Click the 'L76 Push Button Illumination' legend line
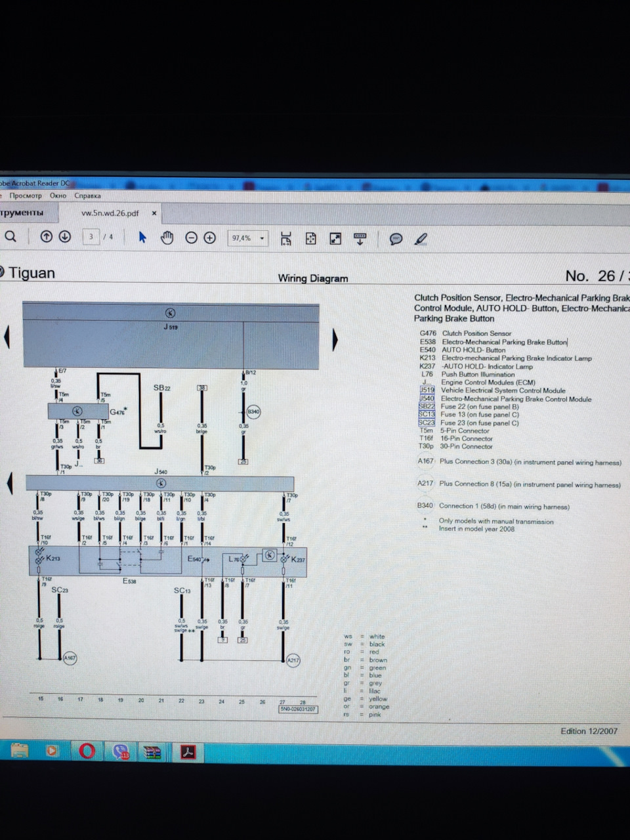 click(x=468, y=374)
